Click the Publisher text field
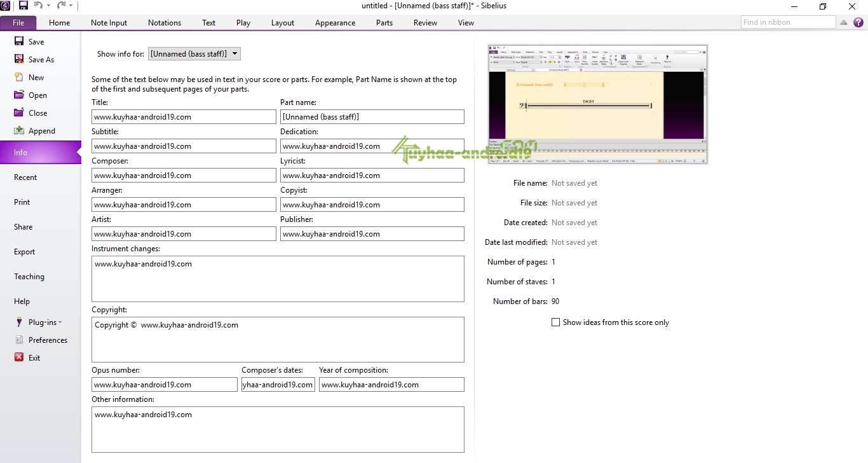Viewport: 868px width, 463px height. coord(372,234)
